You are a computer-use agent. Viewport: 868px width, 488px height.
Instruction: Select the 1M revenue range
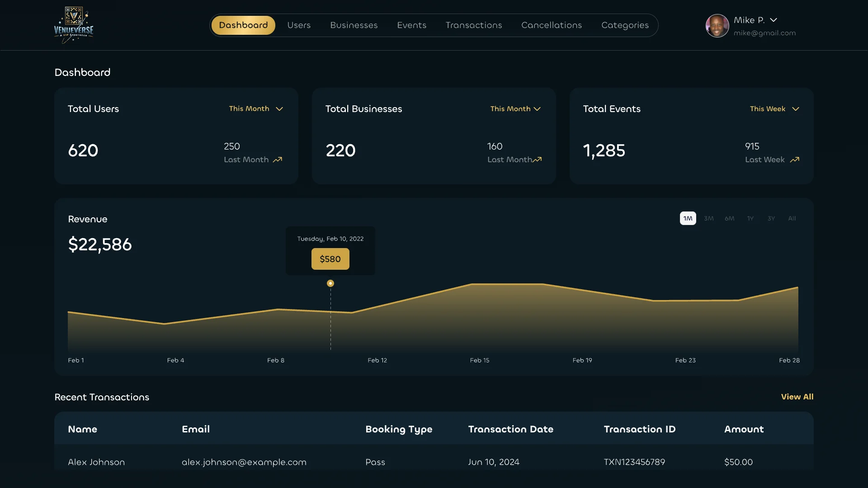(x=688, y=218)
